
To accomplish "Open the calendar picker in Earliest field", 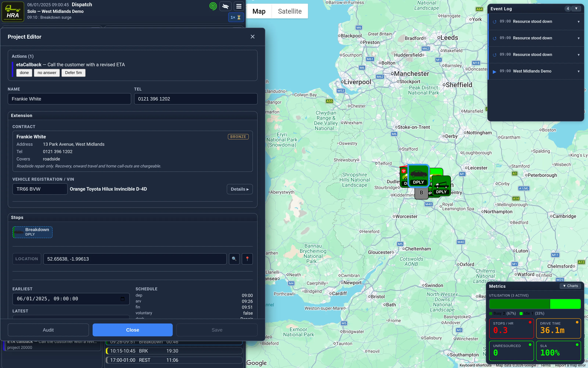I will (x=122, y=299).
